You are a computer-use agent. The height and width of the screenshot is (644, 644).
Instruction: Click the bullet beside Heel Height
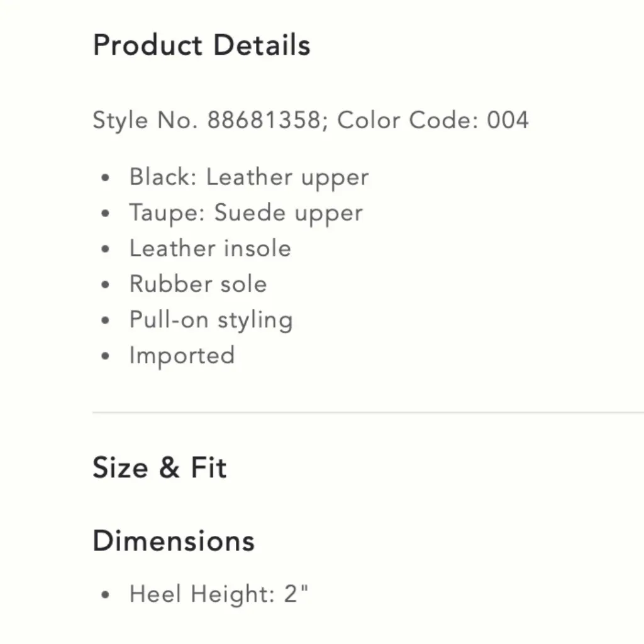(x=106, y=595)
